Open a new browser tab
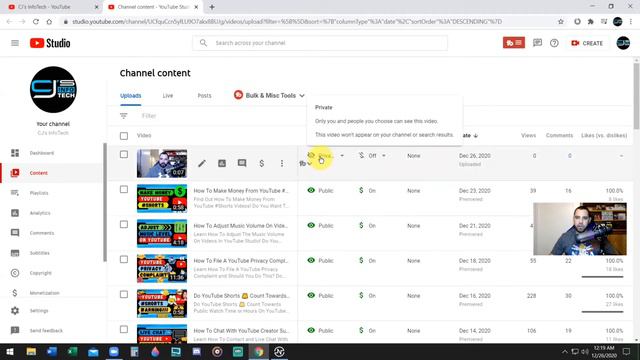 (212, 7)
